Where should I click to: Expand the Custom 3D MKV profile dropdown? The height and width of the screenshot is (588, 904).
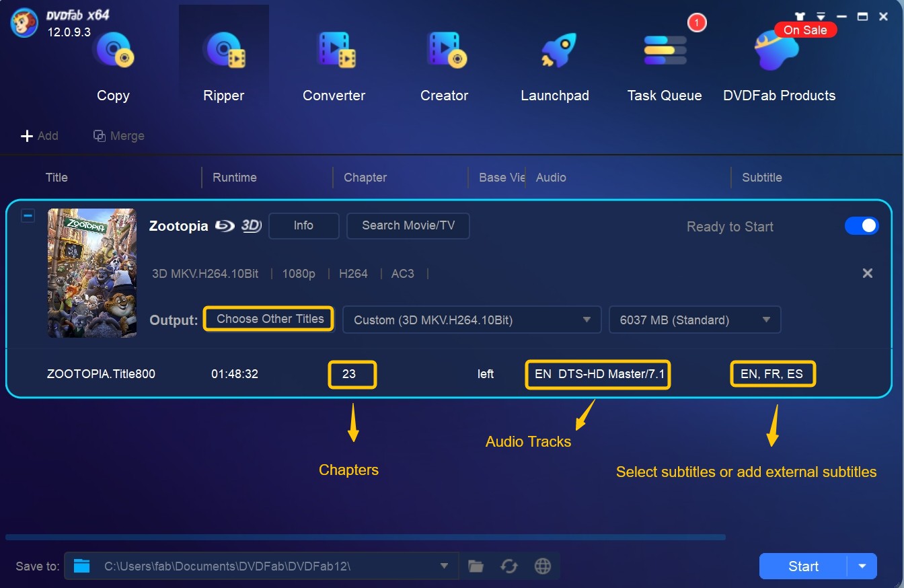(x=472, y=320)
